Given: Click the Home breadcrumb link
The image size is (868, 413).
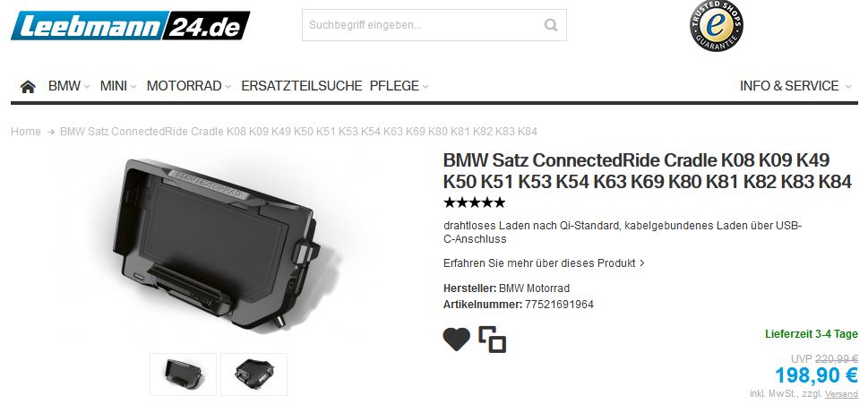Looking at the screenshot, I should pos(26,132).
